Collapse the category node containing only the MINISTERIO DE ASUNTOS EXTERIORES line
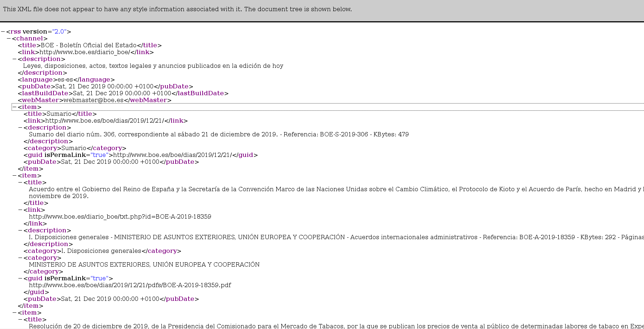This screenshot has width=644, height=329. tap(20, 258)
